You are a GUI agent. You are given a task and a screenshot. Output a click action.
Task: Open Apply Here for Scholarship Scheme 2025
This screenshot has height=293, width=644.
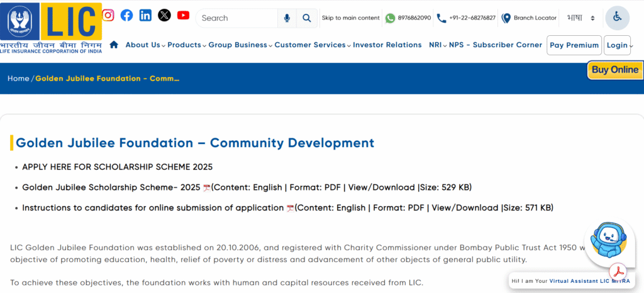pos(117,167)
